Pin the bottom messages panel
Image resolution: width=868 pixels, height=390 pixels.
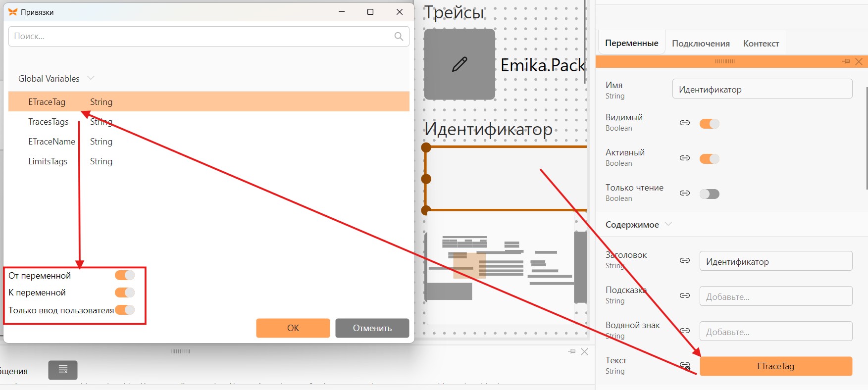point(572,351)
